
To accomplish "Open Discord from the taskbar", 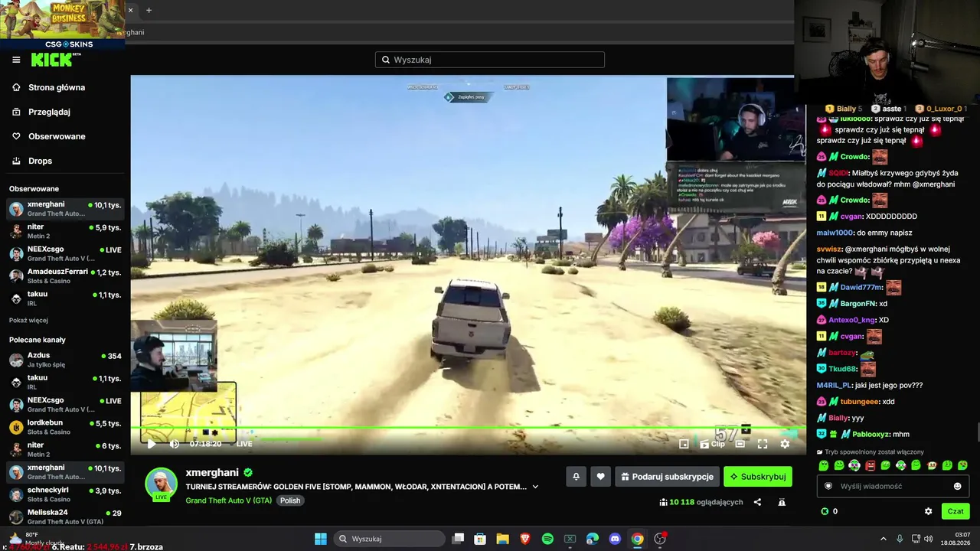I will (x=615, y=539).
